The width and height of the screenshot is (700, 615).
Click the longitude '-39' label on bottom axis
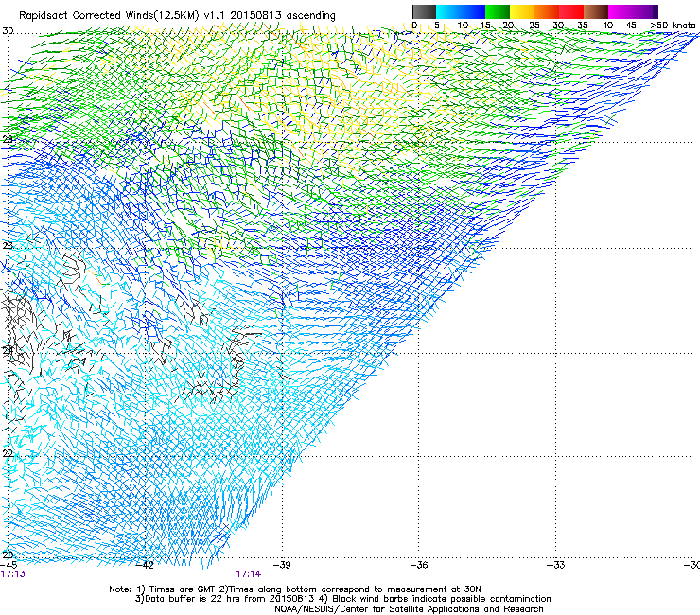(x=282, y=565)
